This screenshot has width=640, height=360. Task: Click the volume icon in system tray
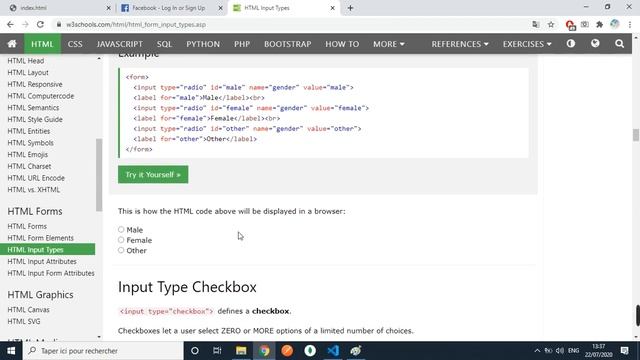point(560,351)
